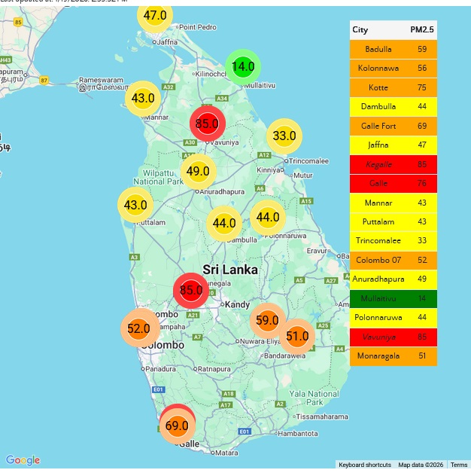
Task: Click the Colombo 07 table row
Action: [393, 260]
